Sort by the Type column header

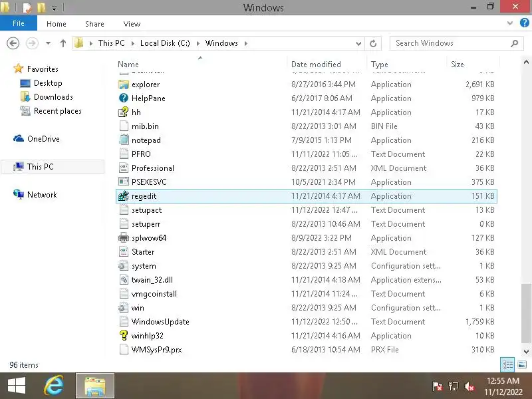coord(407,65)
